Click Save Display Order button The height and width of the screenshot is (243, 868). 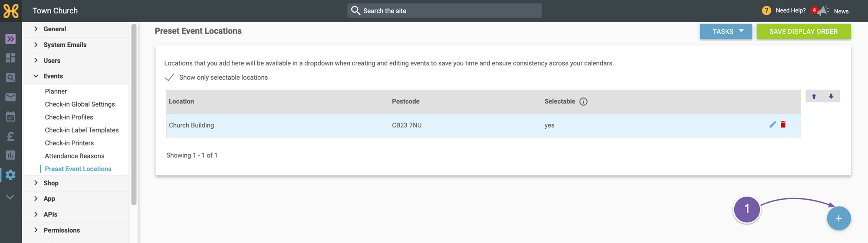[804, 32]
